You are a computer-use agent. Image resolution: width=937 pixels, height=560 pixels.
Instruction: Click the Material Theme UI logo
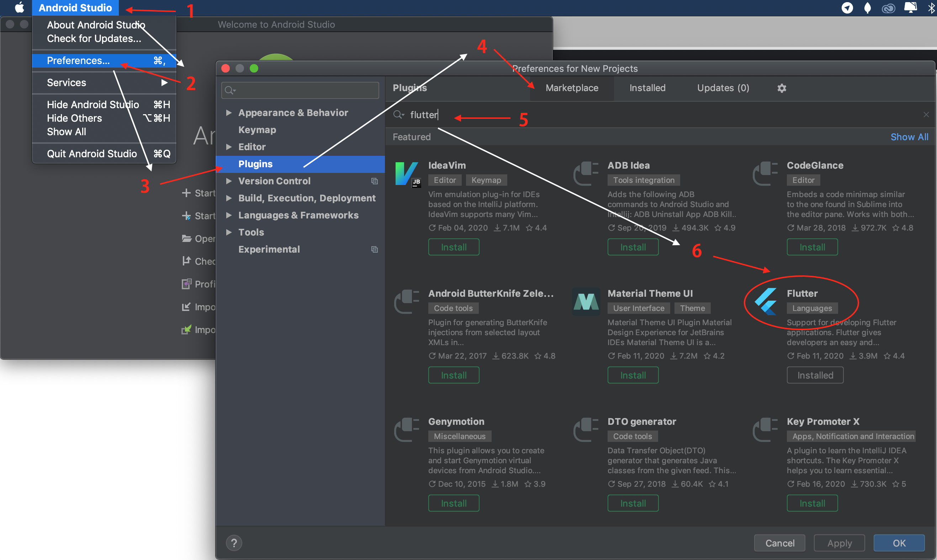(586, 301)
